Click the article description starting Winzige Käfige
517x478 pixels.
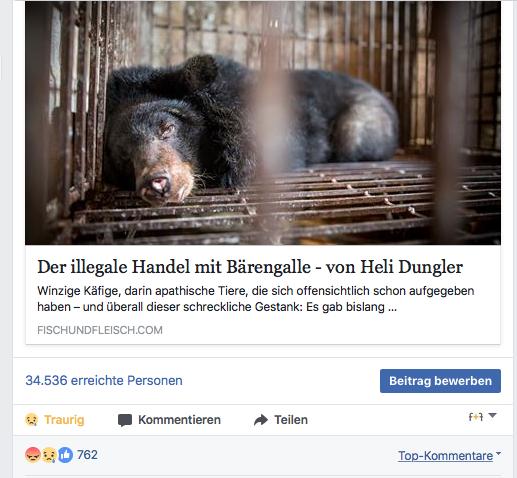[256, 299]
